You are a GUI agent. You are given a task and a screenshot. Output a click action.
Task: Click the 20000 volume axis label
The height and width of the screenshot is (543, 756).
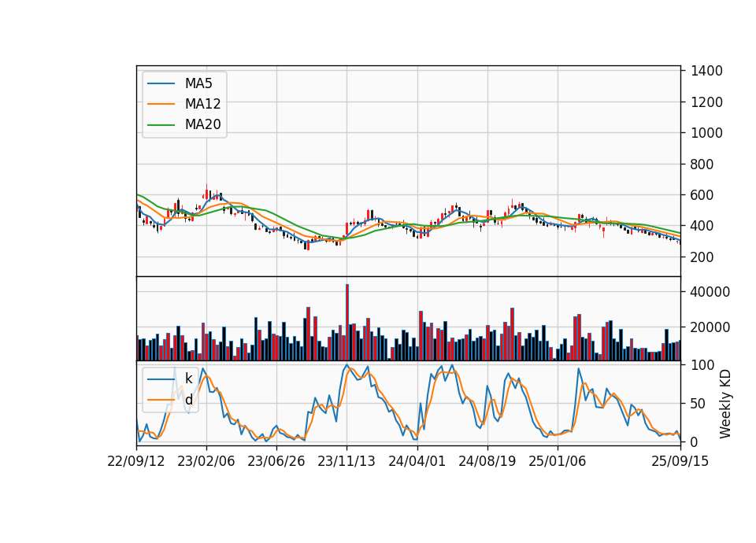click(x=710, y=327)
